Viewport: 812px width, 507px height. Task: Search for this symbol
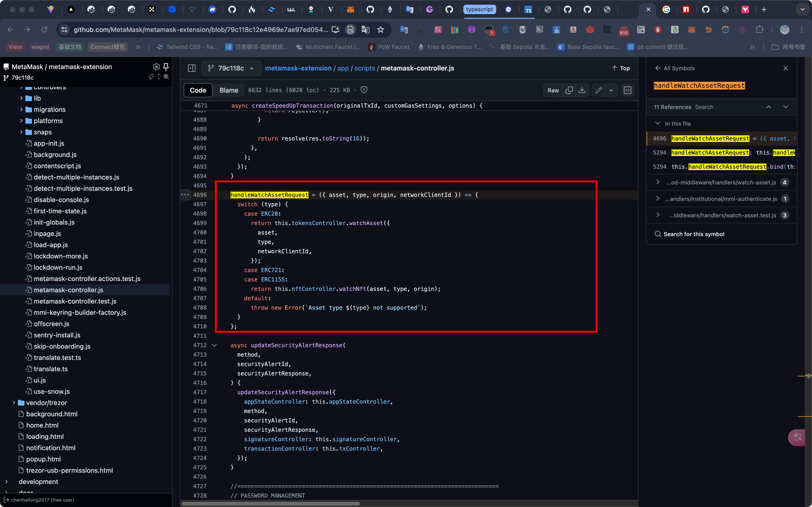pyautogui.click(x=689, y=234)
